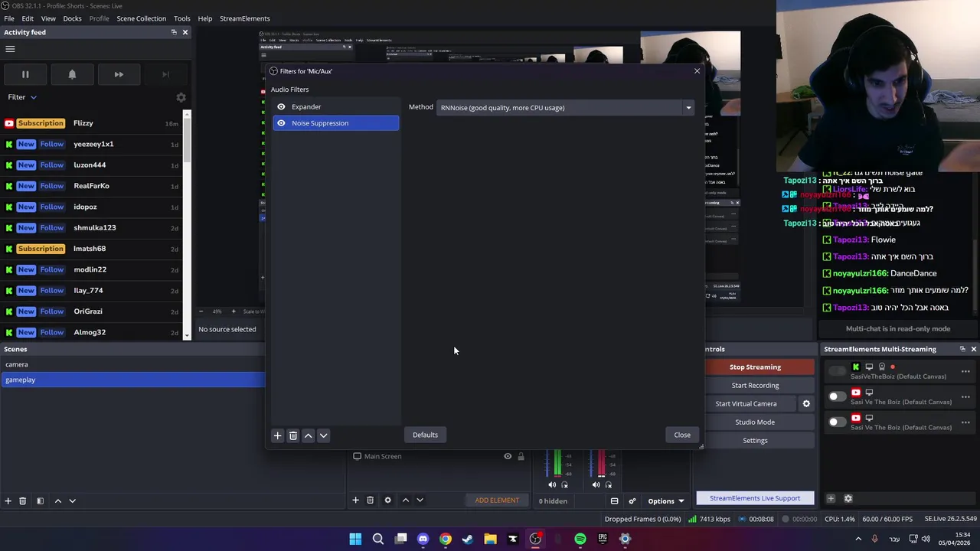
Task: Enable first Sasi Ve The Boiz YouTube stream
Action: pos(838,396)
